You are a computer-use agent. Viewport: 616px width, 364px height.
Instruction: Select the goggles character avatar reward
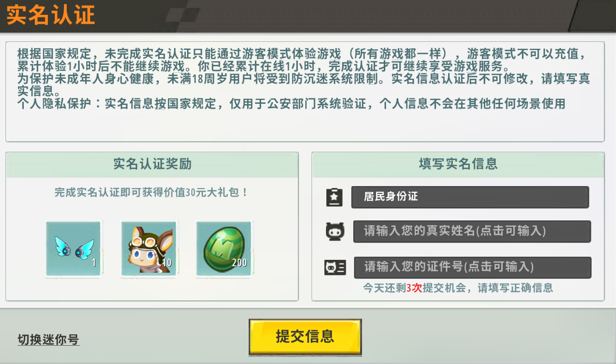[149, 249]
